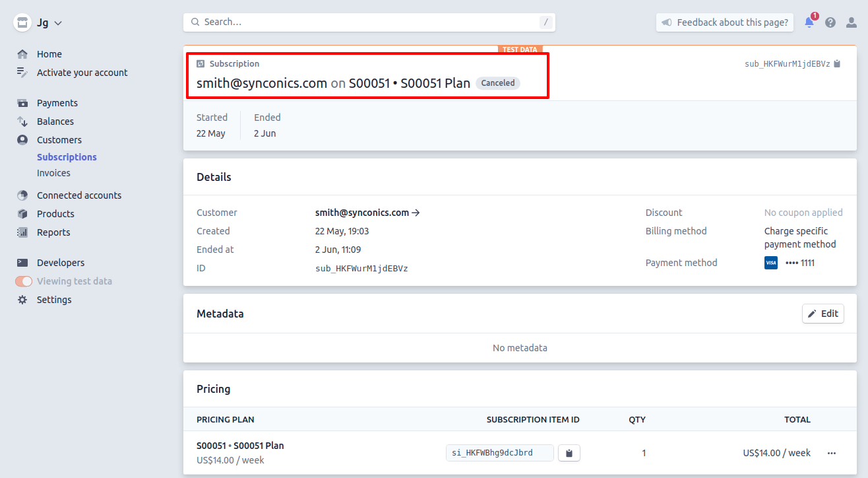Viewport: 868px width, 478px height.
Task: Click the Home icon in sidebar
Action: 23,54
